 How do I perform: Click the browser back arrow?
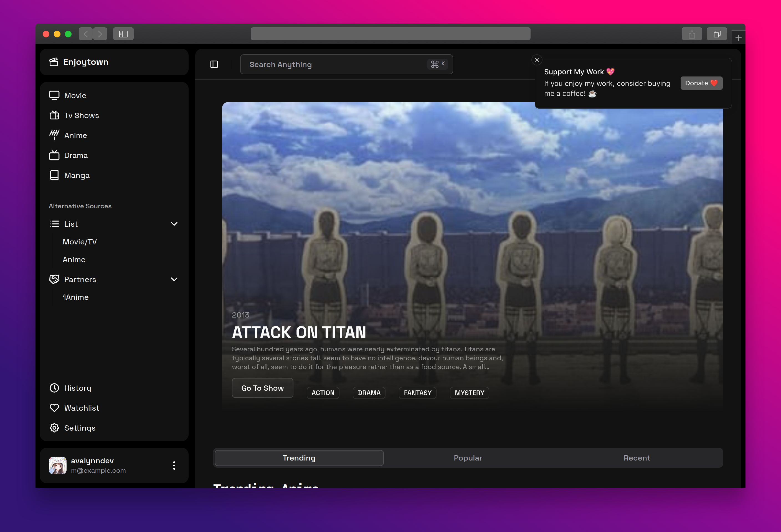pyautogui.click(x=86, y=34)
